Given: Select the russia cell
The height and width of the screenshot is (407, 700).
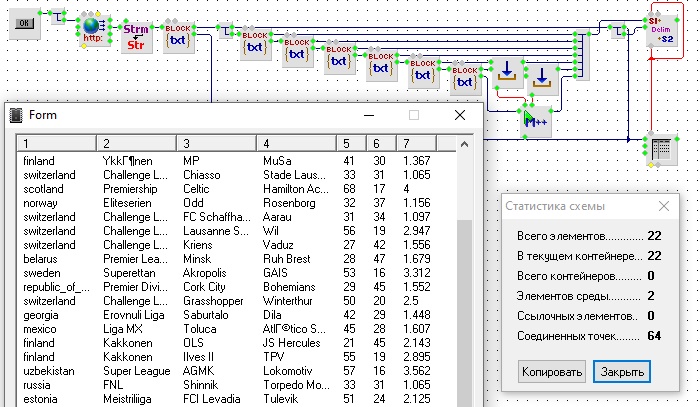Looking at the screenshot, I should pyautogui.click(x=37, y=385).
